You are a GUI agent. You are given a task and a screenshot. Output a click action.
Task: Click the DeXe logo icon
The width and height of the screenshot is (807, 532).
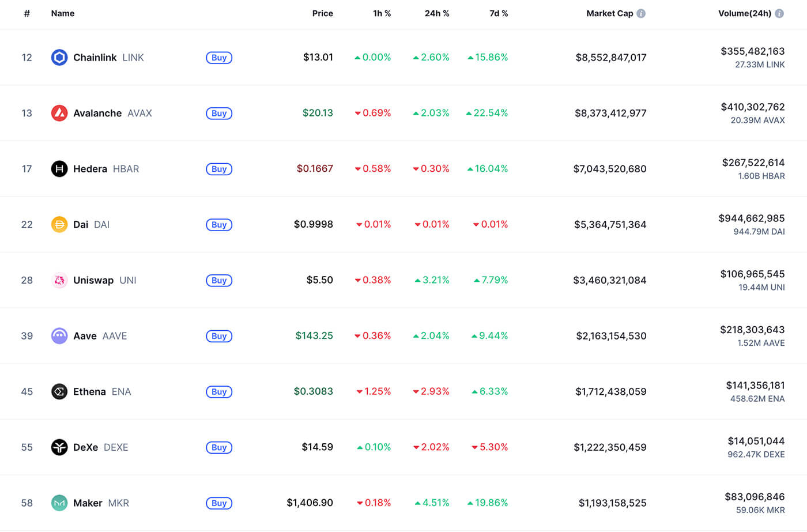(59, 447)
